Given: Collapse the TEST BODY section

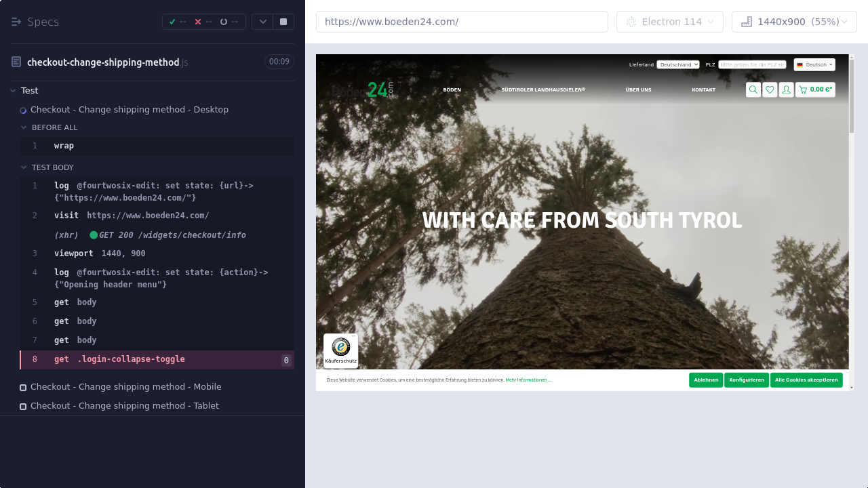Looking at the screenshot, I should pyautogui.click(x=24, y=167).
